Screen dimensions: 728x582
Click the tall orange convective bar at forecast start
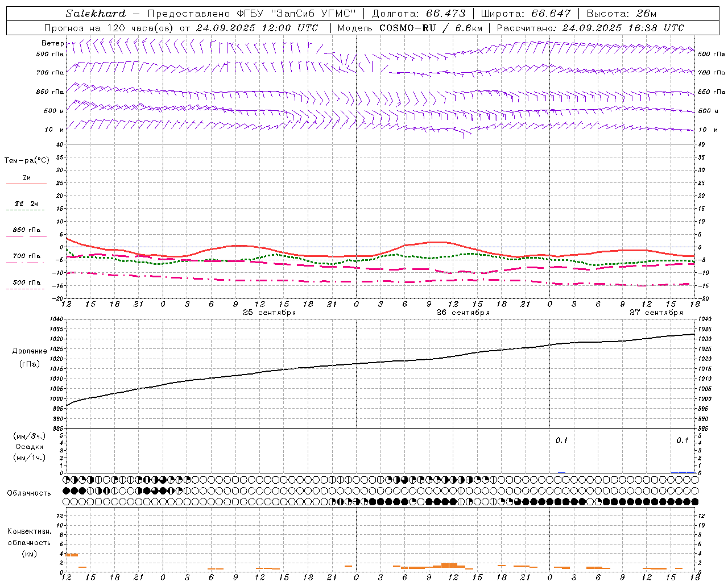(x=72, y=554)
